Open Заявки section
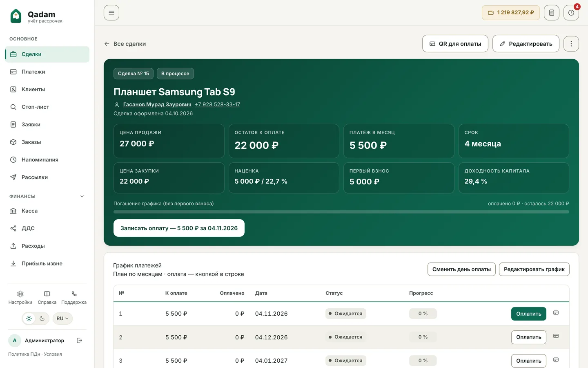Screen dimensions: 588x368 pyautogui.click(x=47, y=125)
